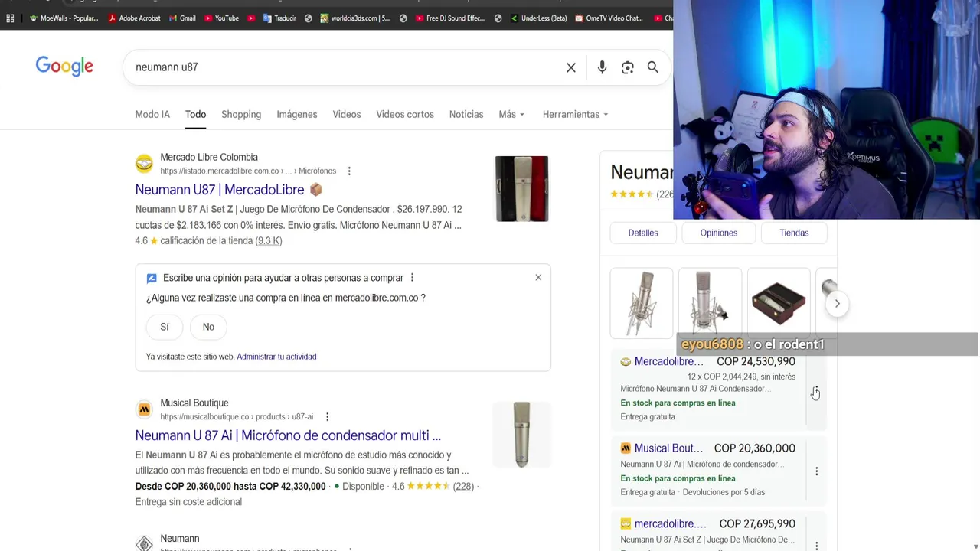Click the Detalles button

click(643, 233)
